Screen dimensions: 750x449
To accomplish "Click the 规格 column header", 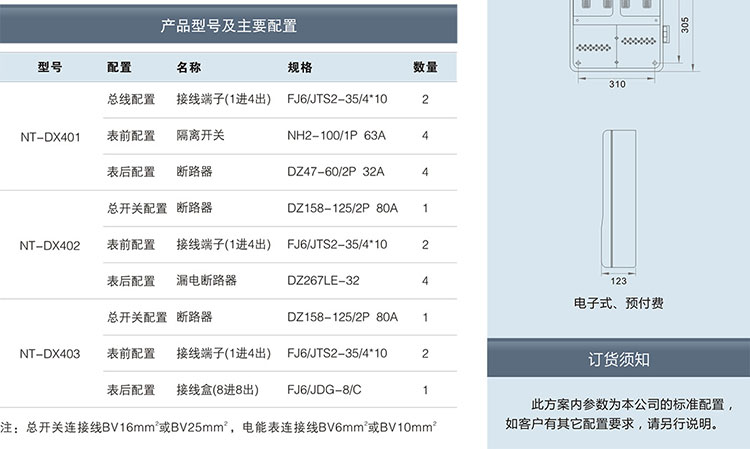I will tap(300, 68).
